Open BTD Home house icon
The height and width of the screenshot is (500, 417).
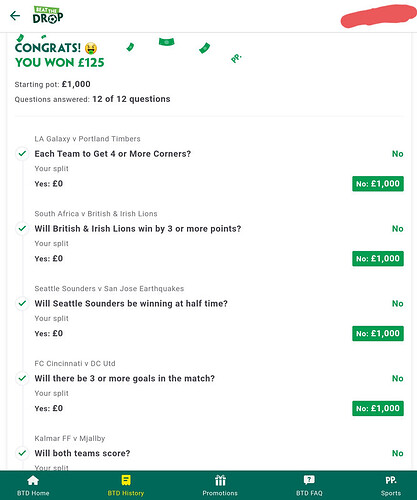pyautogui.click(x=33, y=481)
